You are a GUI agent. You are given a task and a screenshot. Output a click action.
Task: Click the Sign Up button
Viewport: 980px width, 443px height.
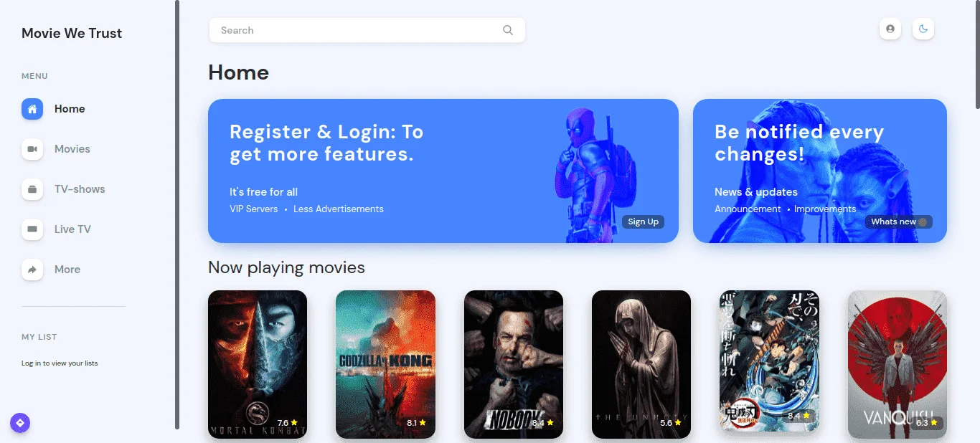(643, 222)
